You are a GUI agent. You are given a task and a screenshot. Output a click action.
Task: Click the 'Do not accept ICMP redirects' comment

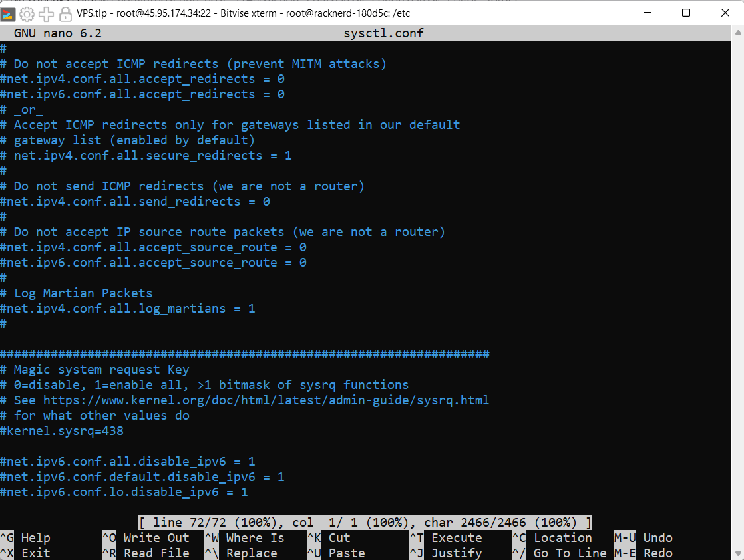point(194,64)
